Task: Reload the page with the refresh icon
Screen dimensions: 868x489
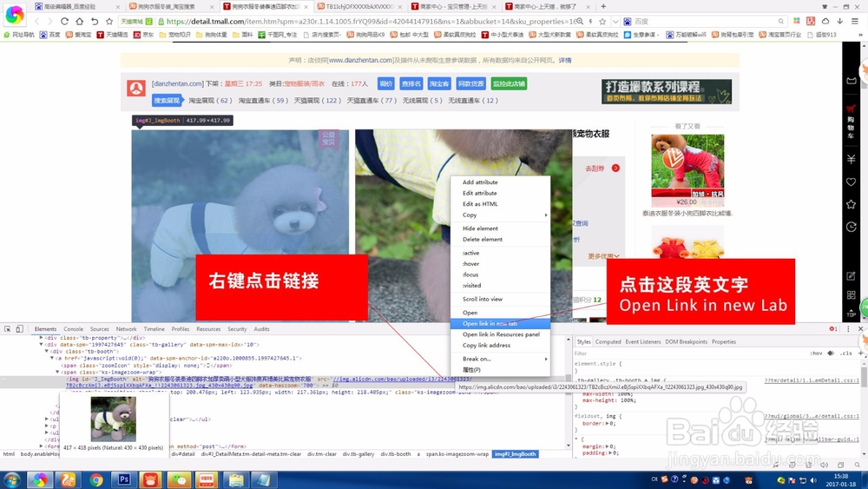Action: [65, 21]
